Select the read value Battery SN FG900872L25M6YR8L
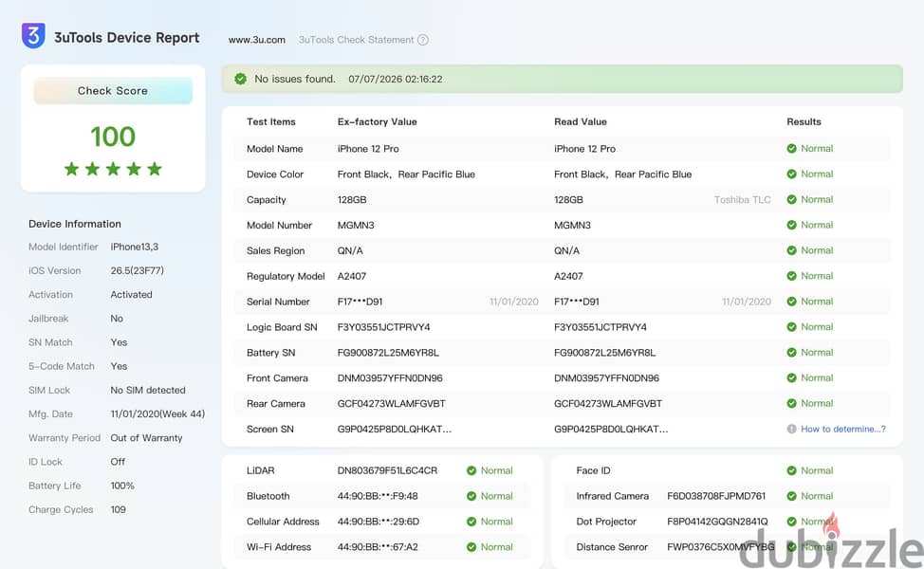Viewport: 924px width, 569px height. coord(604,353)
